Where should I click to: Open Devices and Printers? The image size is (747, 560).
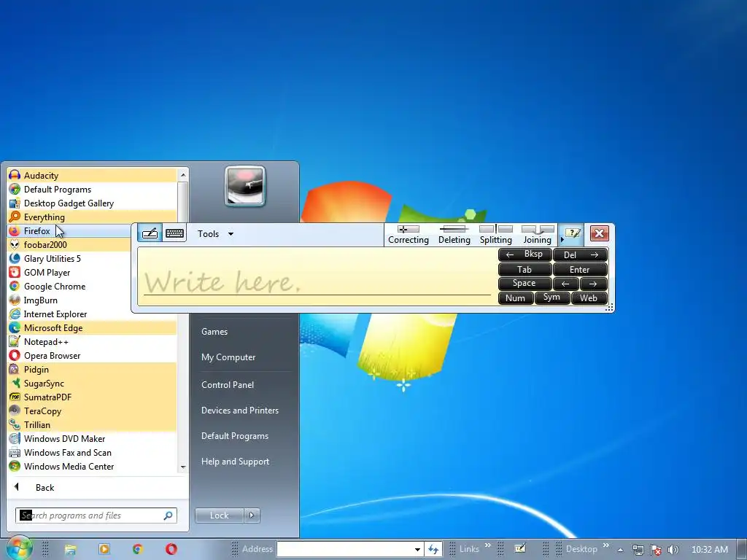pos(239,411)
